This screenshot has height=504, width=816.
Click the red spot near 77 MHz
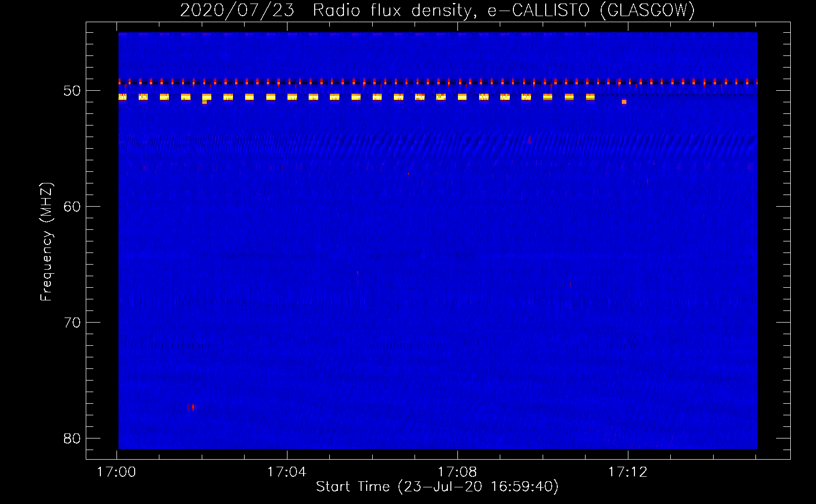click(x=193, y=407)
